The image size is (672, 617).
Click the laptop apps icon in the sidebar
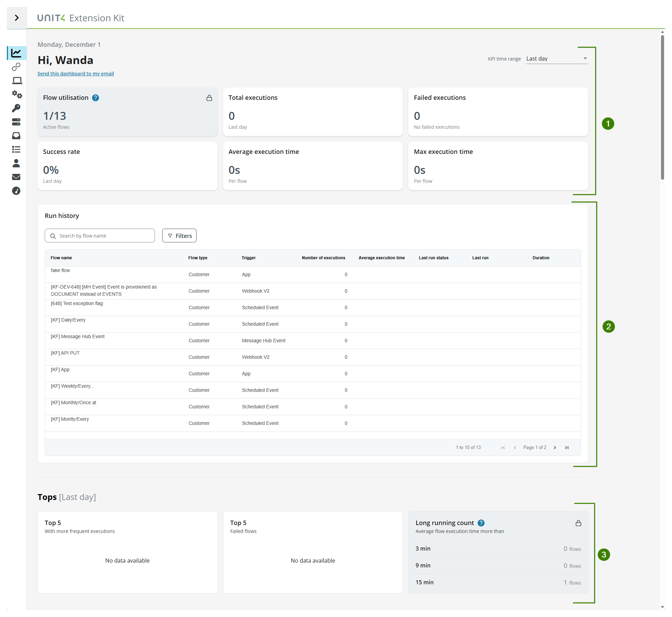pyautogui.click(x=17, y=81)
